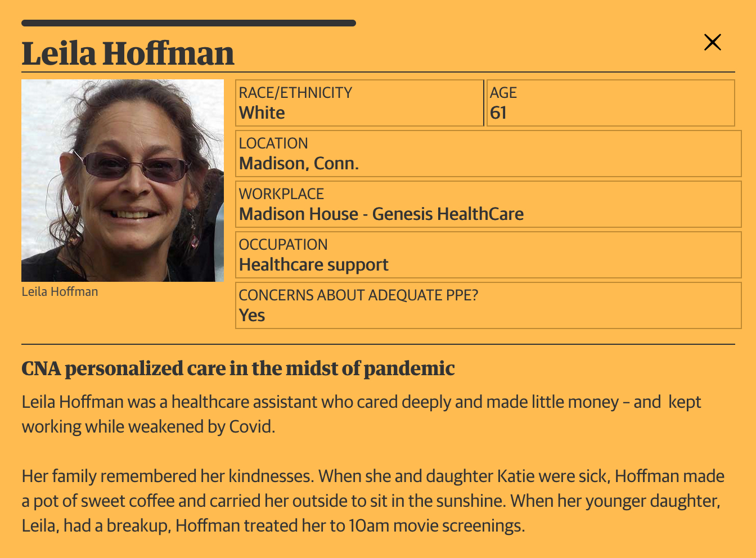Click the WORKPLACE field label

pyautogui.click(x=281, y=194)
